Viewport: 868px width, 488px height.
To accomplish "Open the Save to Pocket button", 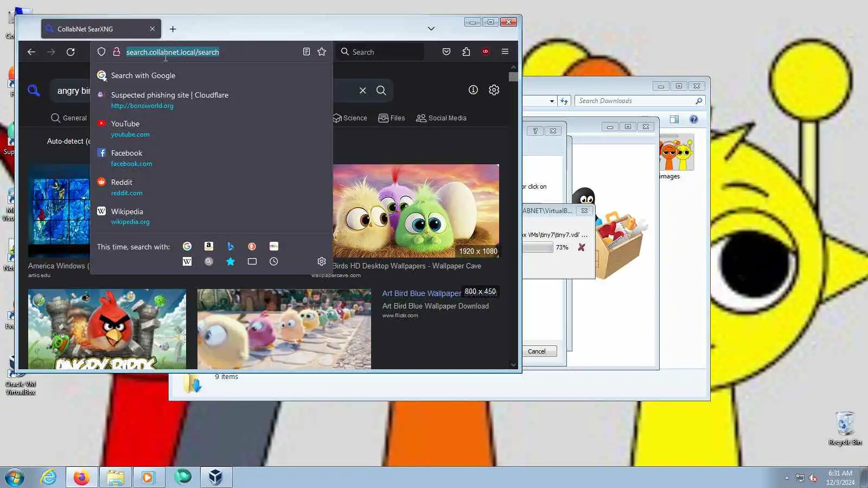I will [446, 52].
